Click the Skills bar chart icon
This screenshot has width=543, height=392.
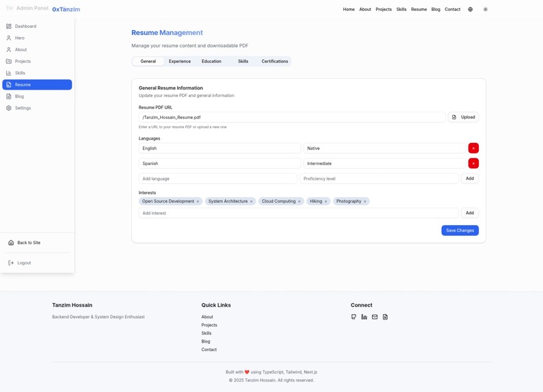[x=9, y=73]
